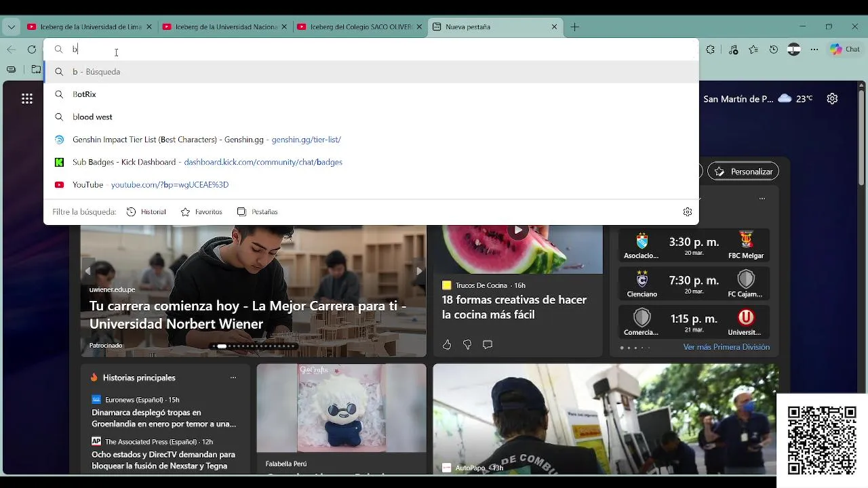Viewport: 868px width, 488px height.
Task: Close the Universidad de Lima tab
Action: pyautogui.click(x=149, y=27)
